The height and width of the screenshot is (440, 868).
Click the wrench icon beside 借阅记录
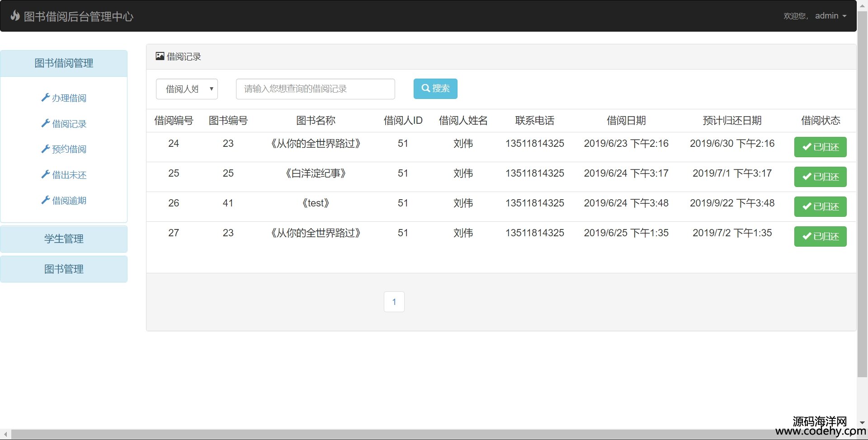(x=45, y=123)
